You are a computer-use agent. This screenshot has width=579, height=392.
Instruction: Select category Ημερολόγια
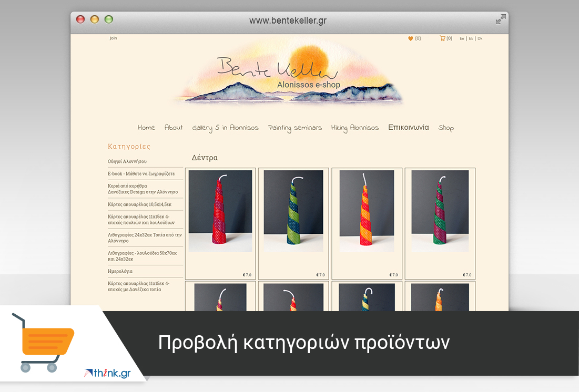point(120,271)
